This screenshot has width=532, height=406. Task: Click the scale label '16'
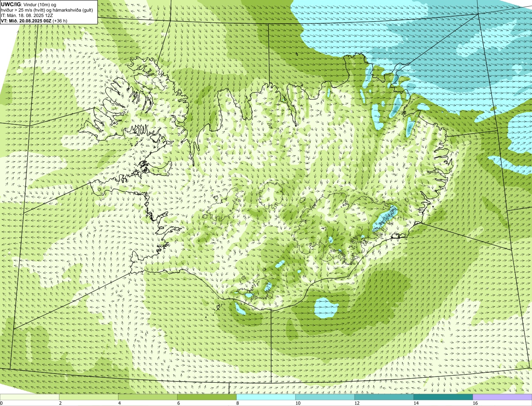(475, 403)
